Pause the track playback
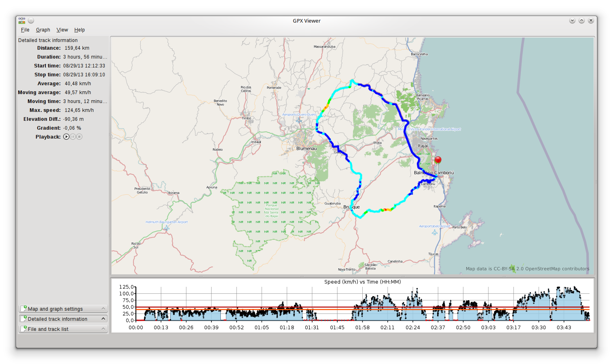The image size is (613, 364). click(x=73, y=137)
